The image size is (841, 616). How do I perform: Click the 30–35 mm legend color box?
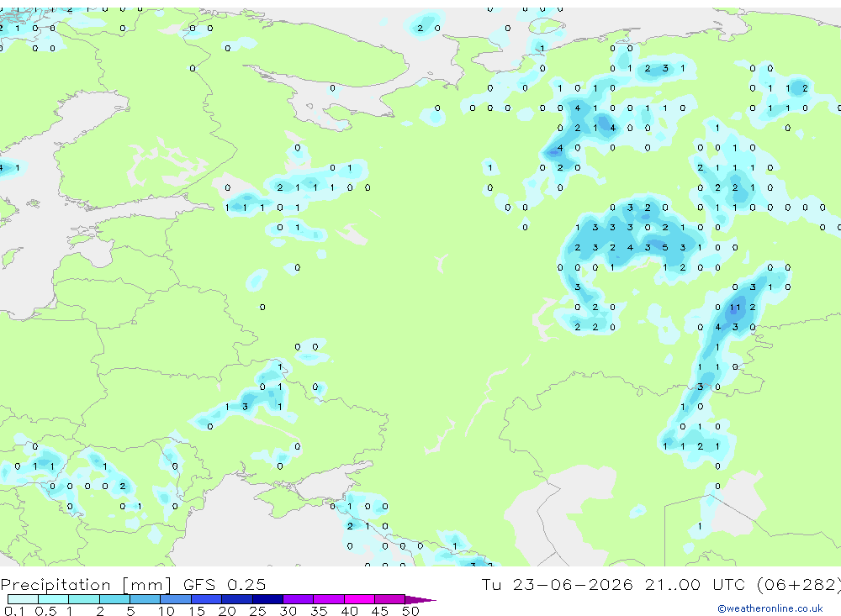299,599
